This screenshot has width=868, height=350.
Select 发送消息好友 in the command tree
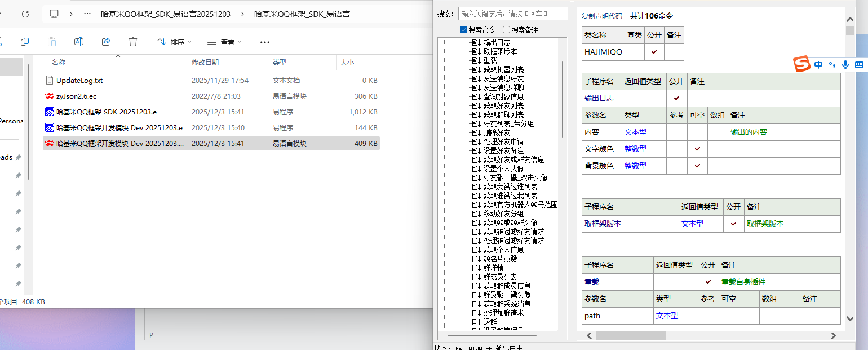pos(503,78)
